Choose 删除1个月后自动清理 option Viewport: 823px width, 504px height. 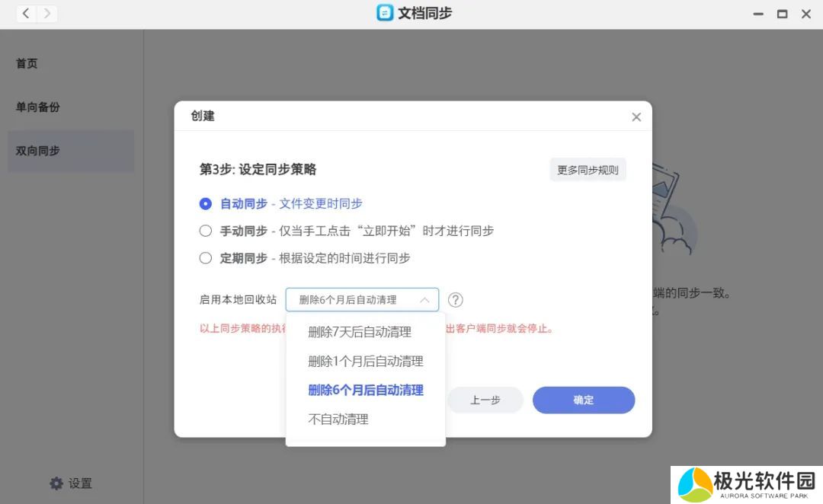tap(365, 361)
